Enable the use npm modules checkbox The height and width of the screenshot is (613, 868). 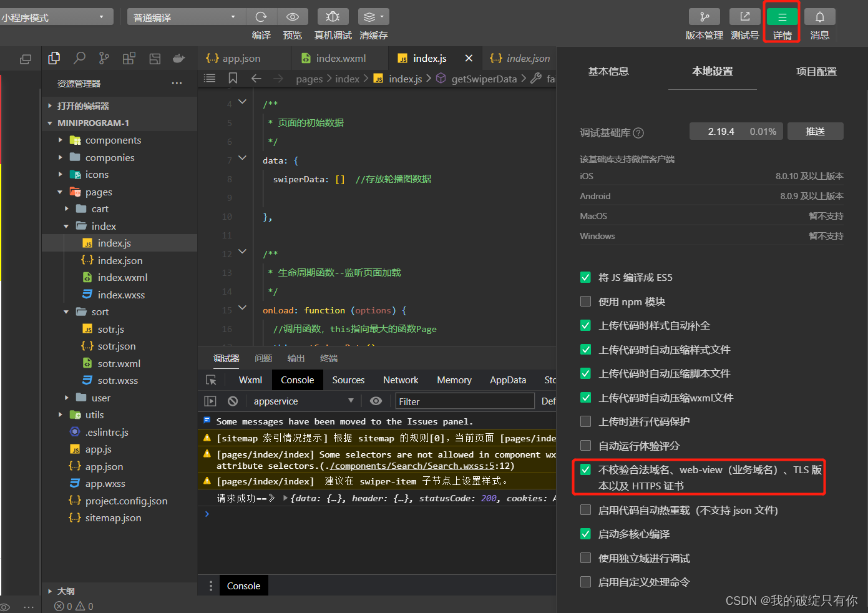pos(585,302)
